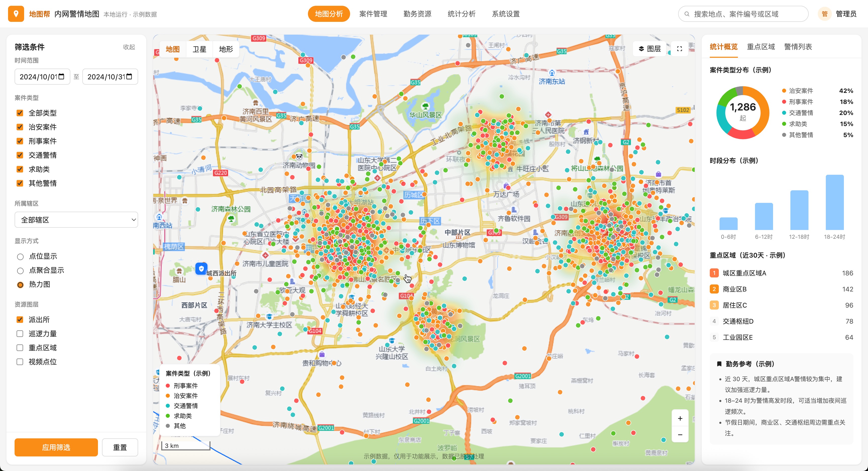Click the bookmark icon beside 勤务参考
Image resolution: width=868 pixels, height=471 pixels.
pyautogui.click(x=719, y=364)
